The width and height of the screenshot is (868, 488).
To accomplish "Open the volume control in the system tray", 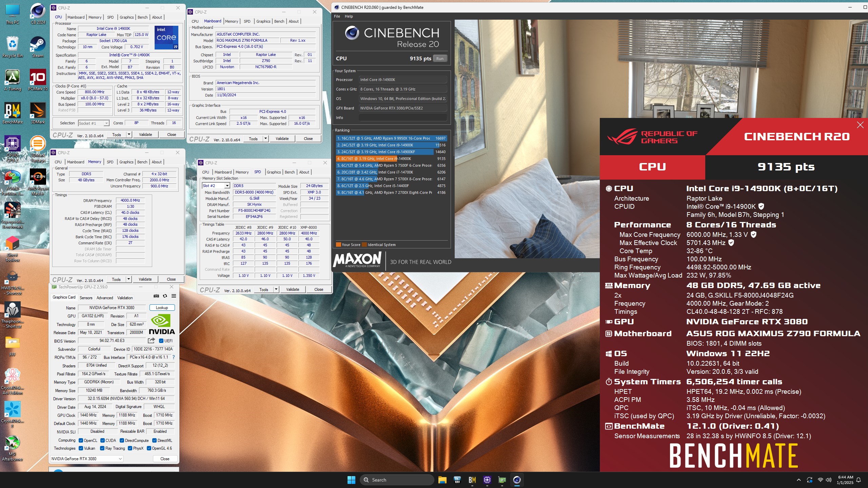I will click(x=829, y=480).
